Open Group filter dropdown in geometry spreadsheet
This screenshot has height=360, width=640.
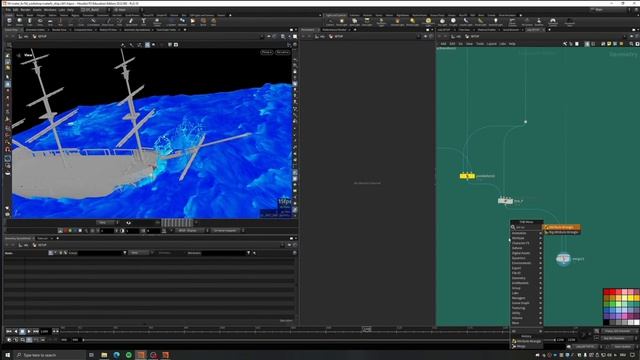click(x=124, y=253)
